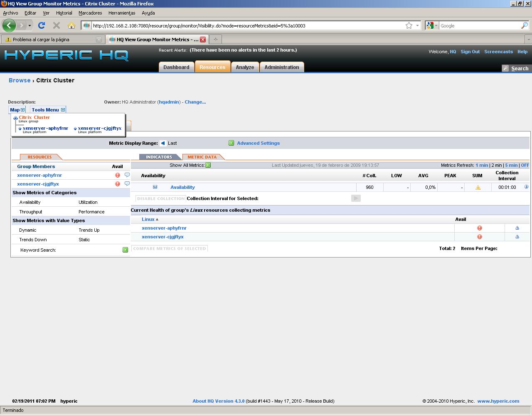Toggle Utilization metrics category filter
This screenshot has height=416, width=532.
pos(88,202)
